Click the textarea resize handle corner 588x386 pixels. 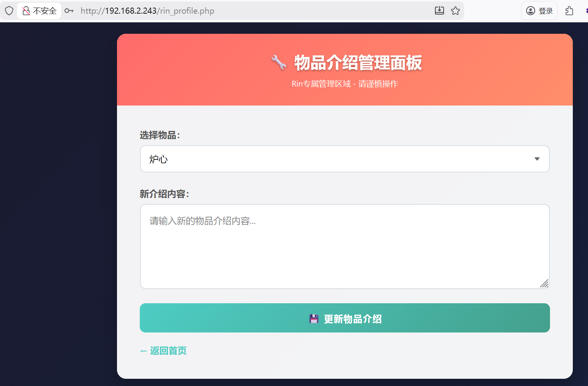[544, 284]
